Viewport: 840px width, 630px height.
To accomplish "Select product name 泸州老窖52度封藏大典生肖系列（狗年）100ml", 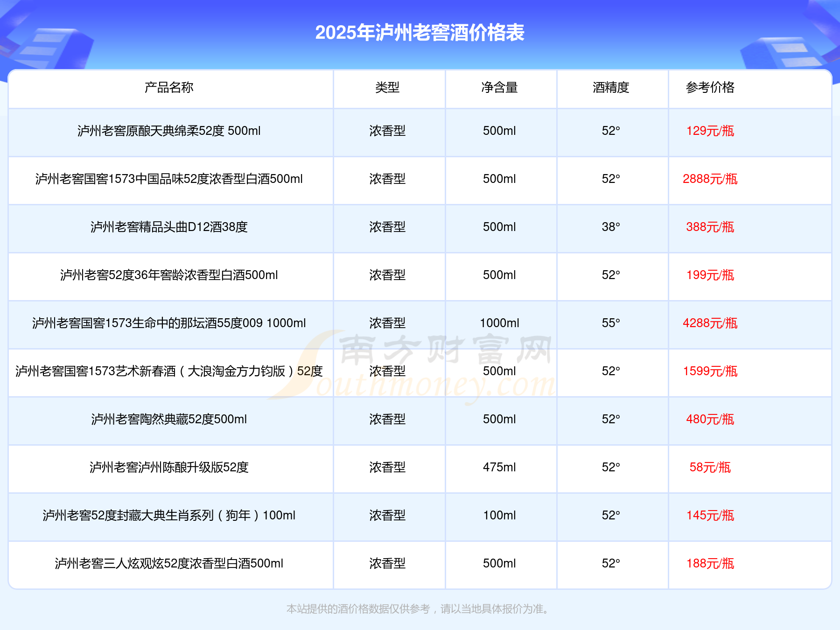I will point(169,515).
